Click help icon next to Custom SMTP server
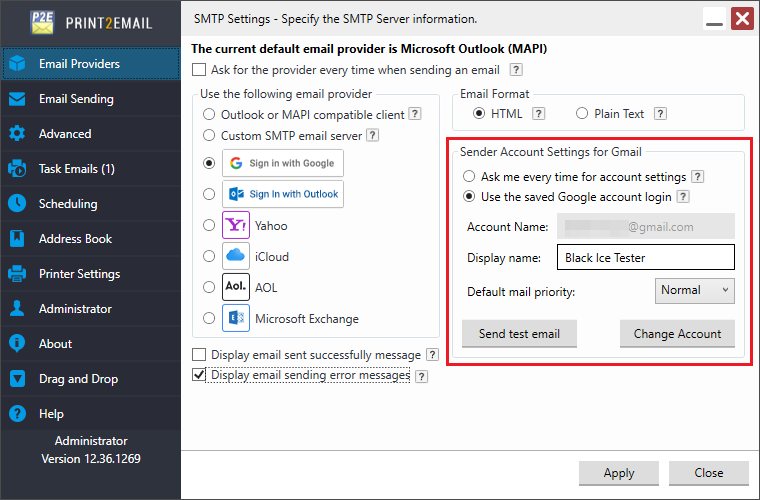 click(372, 135)
